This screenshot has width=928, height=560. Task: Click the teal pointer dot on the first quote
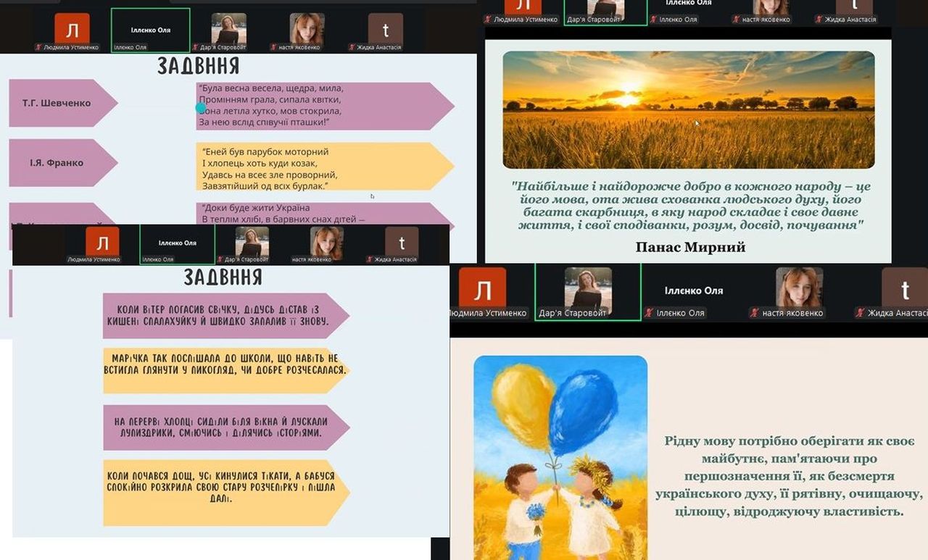click(201, 108)
